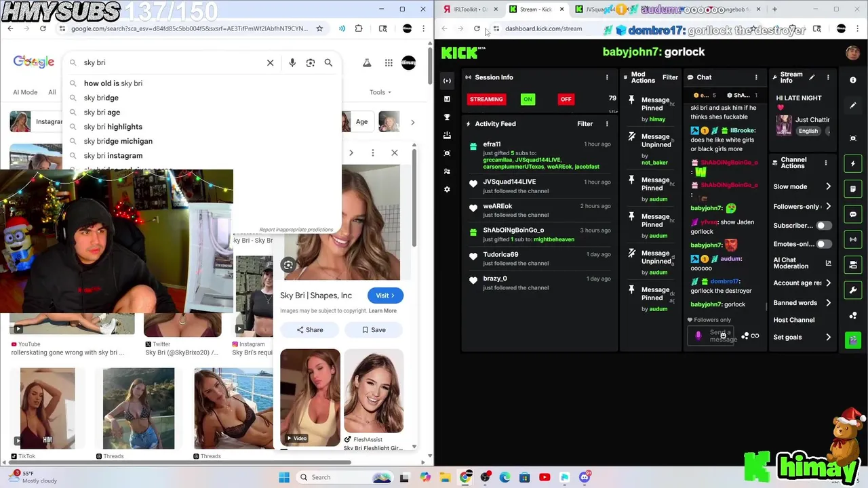Reload the Google search page

(43, 28)
